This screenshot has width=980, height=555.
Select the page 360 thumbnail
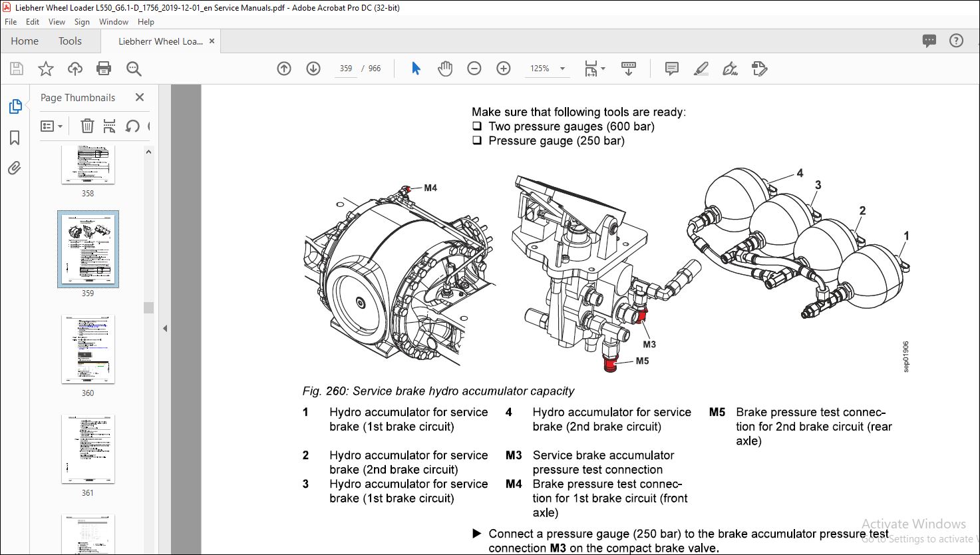tap(88, 349)
